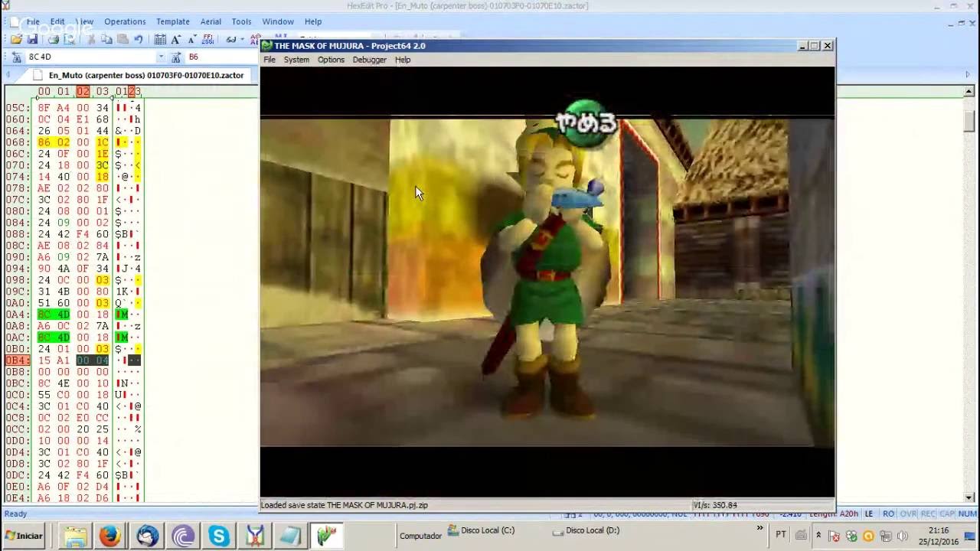Expand the search history dropdown for 8C 4D
The height and width of the screenshot is (551, 980).
[161, 57]
